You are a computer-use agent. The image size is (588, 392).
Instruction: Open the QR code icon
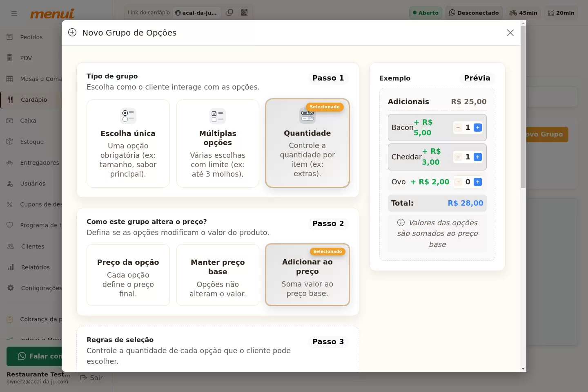click(245, 13)
